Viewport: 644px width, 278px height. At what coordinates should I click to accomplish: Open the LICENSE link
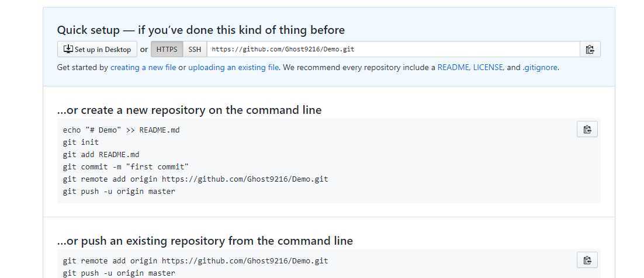489,67
